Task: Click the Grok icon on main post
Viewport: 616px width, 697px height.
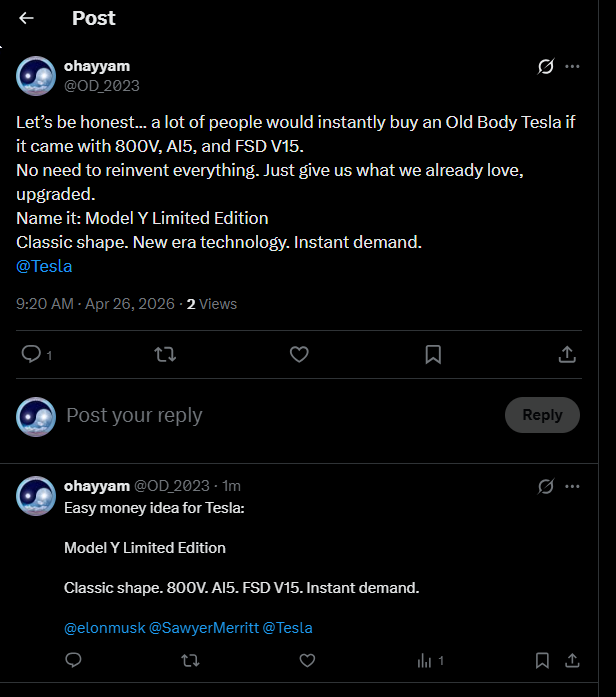Action: point(546,67)
